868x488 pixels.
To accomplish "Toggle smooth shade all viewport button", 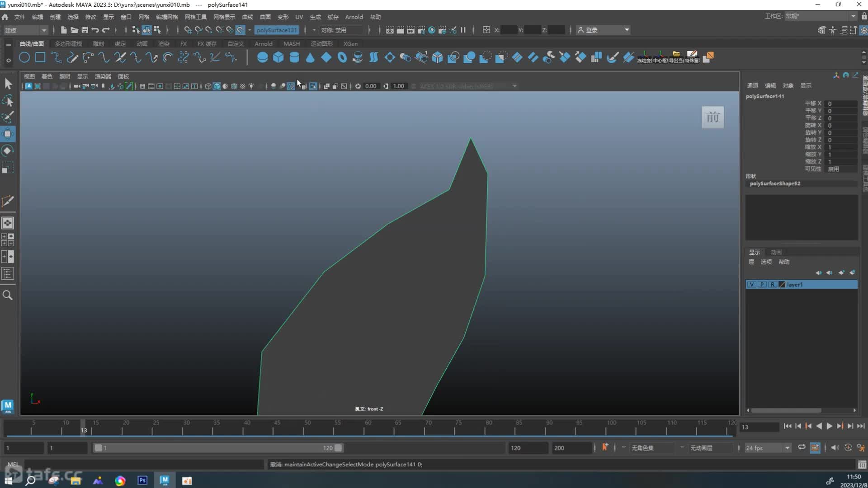I will coord(217,86).
